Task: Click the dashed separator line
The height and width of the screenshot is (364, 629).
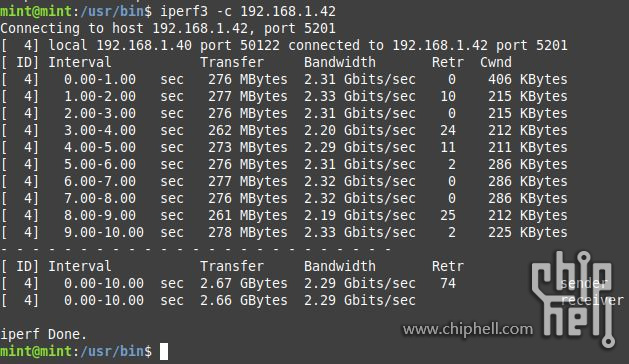Action: [x=196, y=249]
